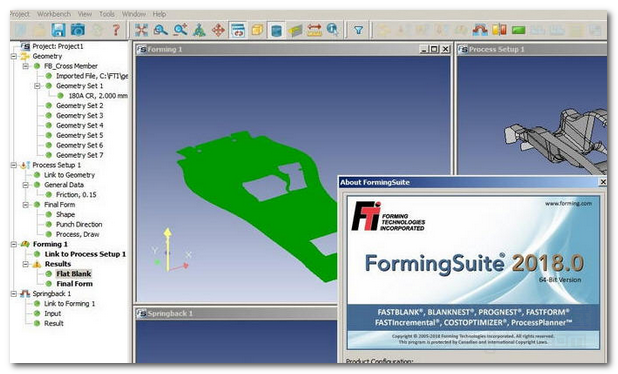Select the measure distance ruler tool

[314, 30]
